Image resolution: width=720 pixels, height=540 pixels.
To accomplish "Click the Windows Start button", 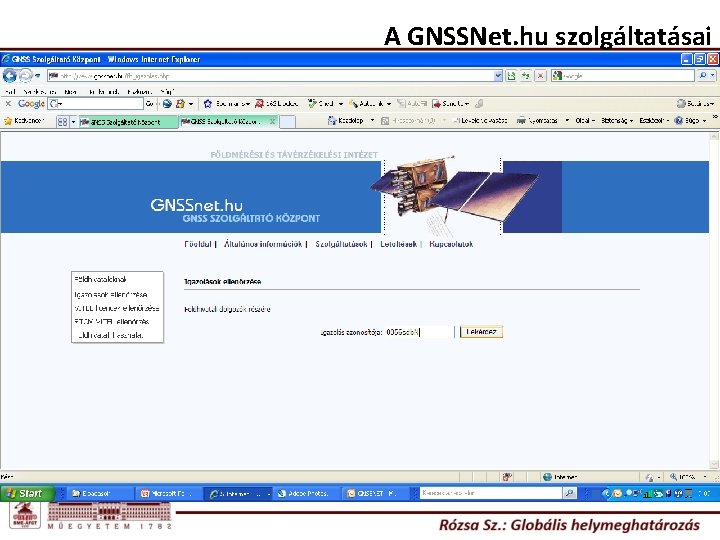I will click(27, 493).
